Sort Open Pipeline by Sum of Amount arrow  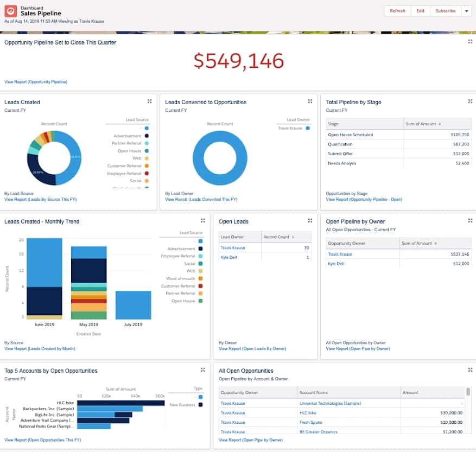point(436,243)
